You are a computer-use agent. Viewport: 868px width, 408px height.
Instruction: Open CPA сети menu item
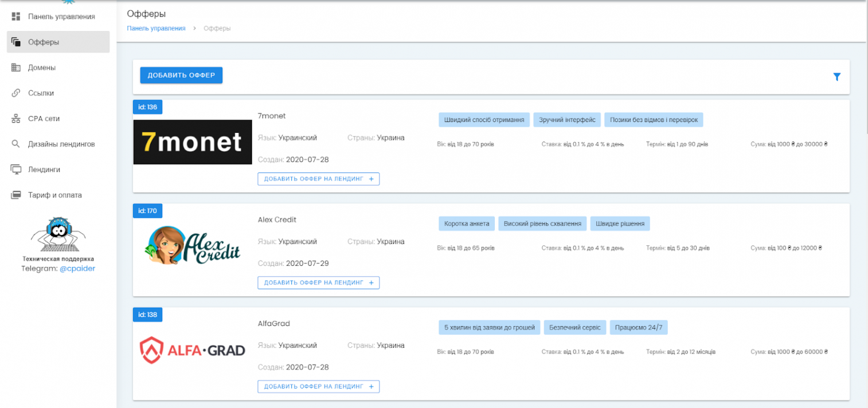pos(58,119)
